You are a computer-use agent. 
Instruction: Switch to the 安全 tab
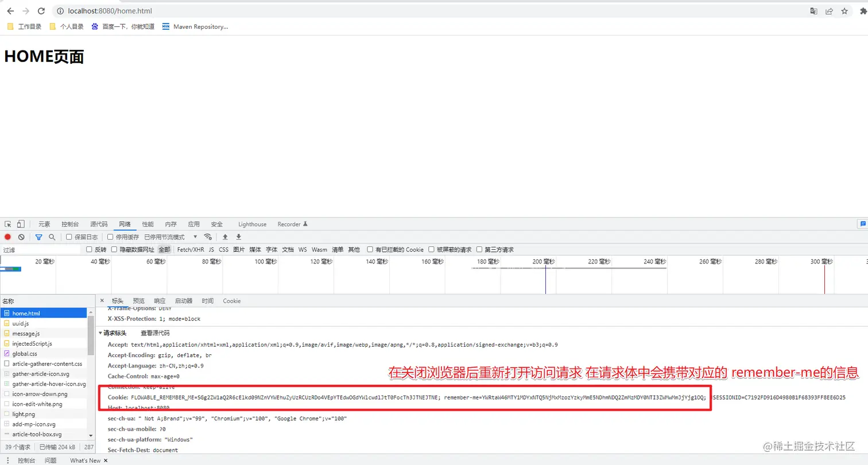pos(216,224)
